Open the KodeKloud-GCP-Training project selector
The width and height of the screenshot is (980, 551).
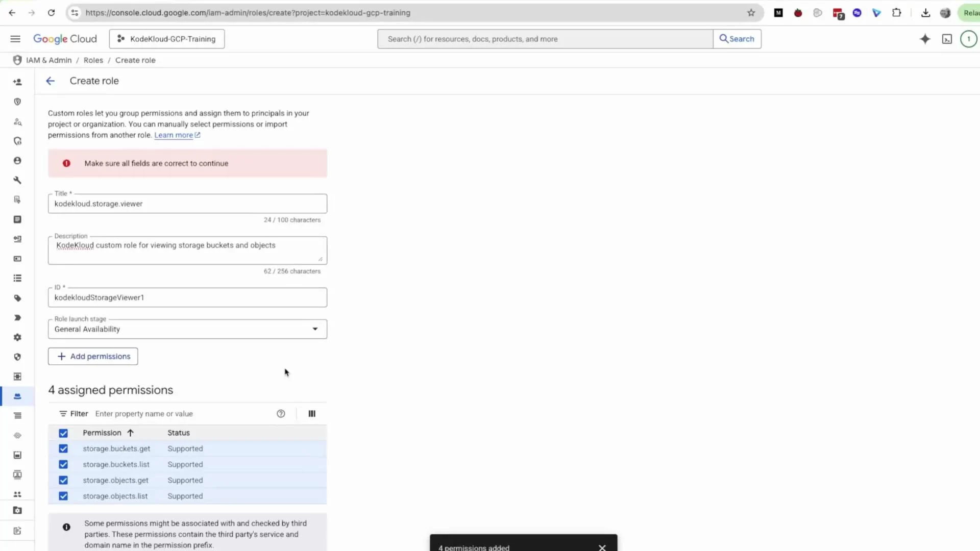click(167, 39)
